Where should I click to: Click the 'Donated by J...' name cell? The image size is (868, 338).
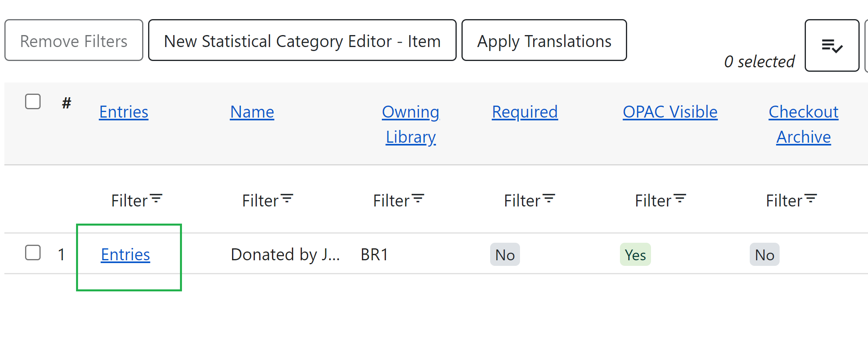pos(285,255)
